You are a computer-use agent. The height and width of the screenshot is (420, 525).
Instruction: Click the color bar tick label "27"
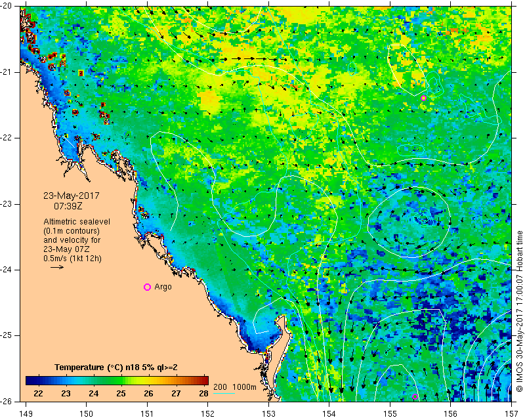tap(176, 394)
